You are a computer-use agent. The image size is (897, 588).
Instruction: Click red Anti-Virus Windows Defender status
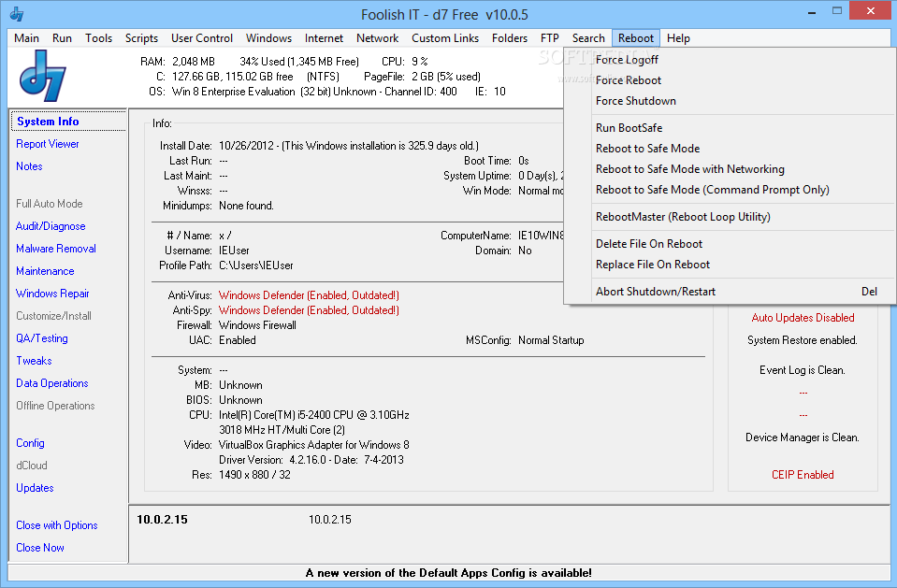(309, 295)
